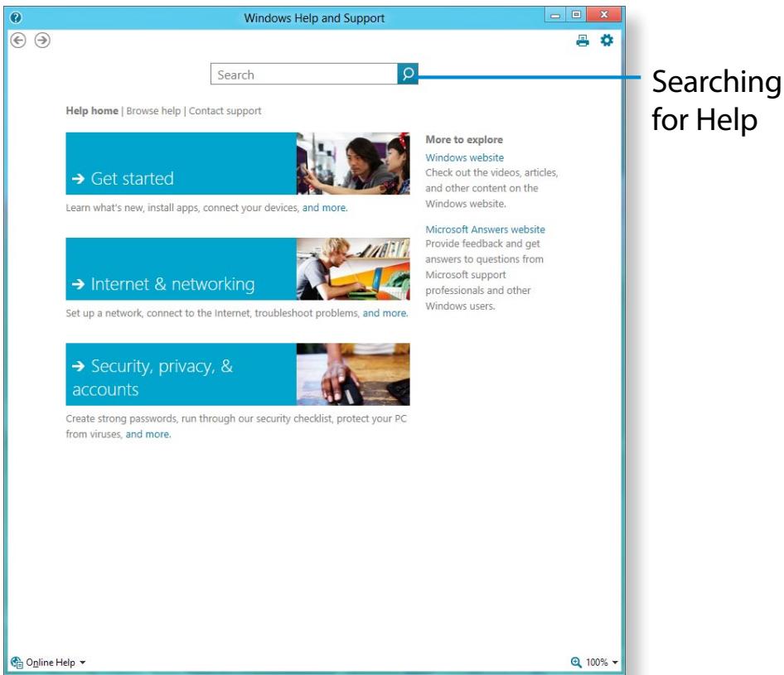784x675 pixels.
Task: Go to Contact support
Action: click(225, 110)
